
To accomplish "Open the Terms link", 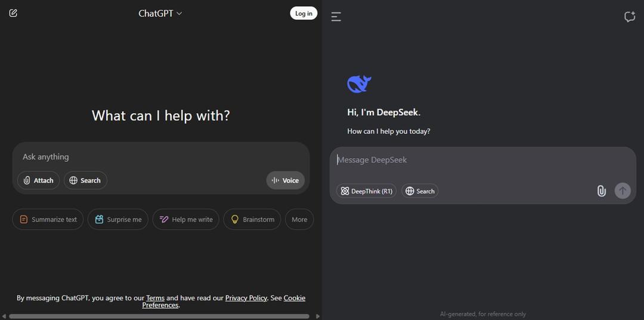I will coord(155,298).
